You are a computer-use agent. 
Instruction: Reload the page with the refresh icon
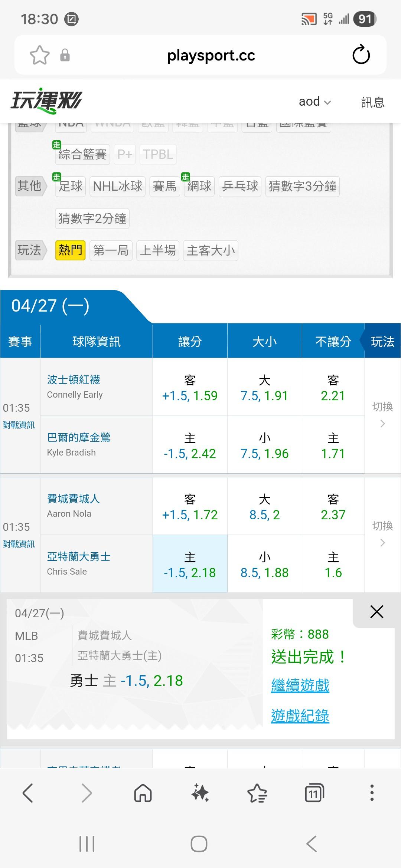pos(361,55)
